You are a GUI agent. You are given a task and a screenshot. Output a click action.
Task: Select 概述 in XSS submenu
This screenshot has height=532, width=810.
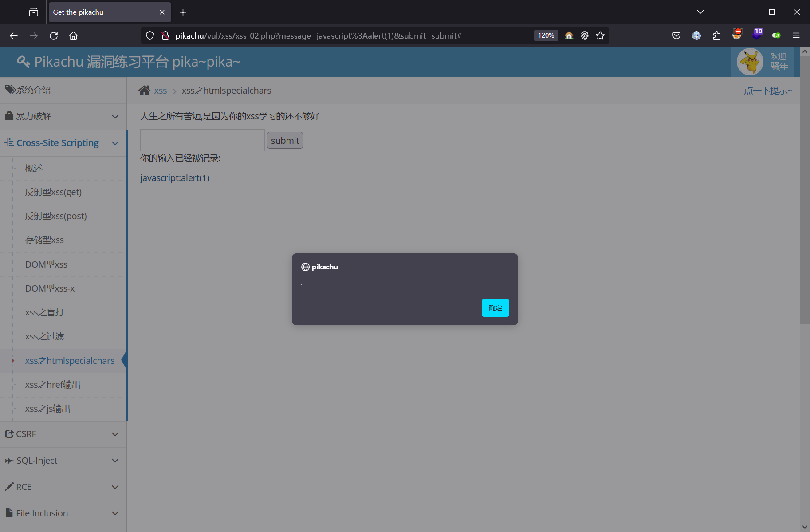pos(34,168)
